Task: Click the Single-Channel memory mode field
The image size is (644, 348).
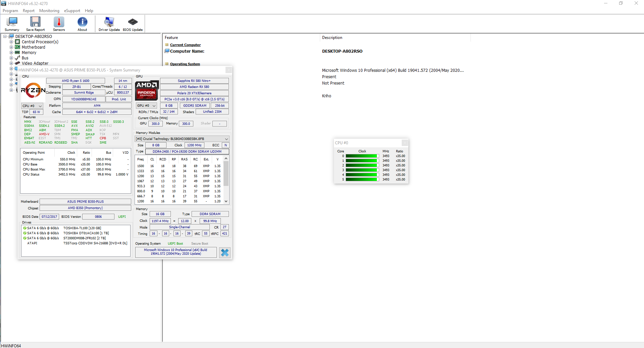Action: pyautogui.click(x=180, y=228)
